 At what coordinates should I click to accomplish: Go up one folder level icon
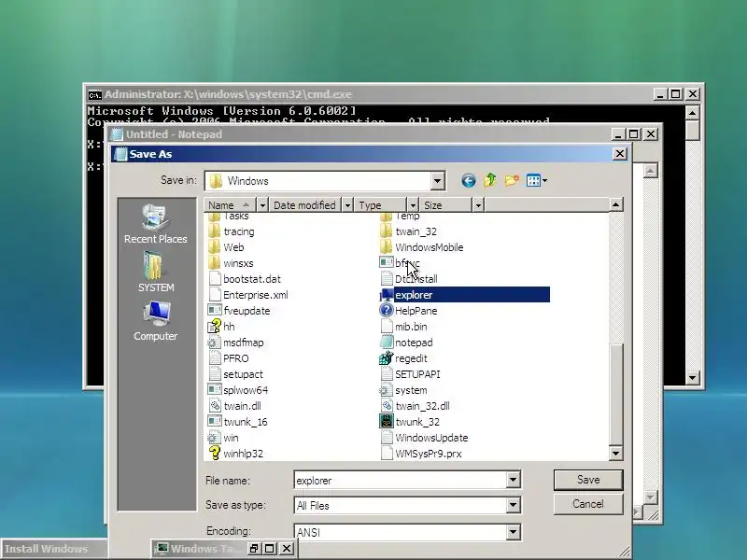(490, 180)
